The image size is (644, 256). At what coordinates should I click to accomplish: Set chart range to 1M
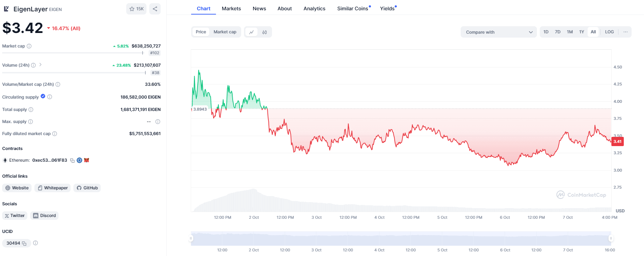(570, 32)
